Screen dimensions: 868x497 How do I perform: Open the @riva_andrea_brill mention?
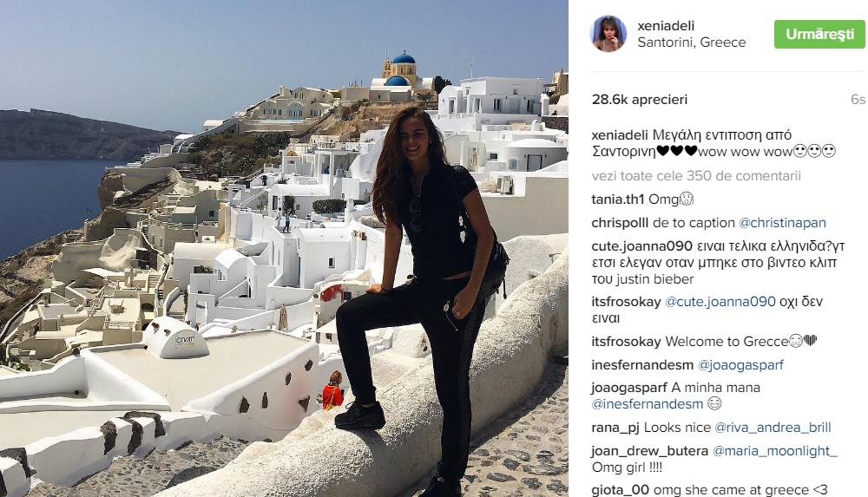pos(773,428)
